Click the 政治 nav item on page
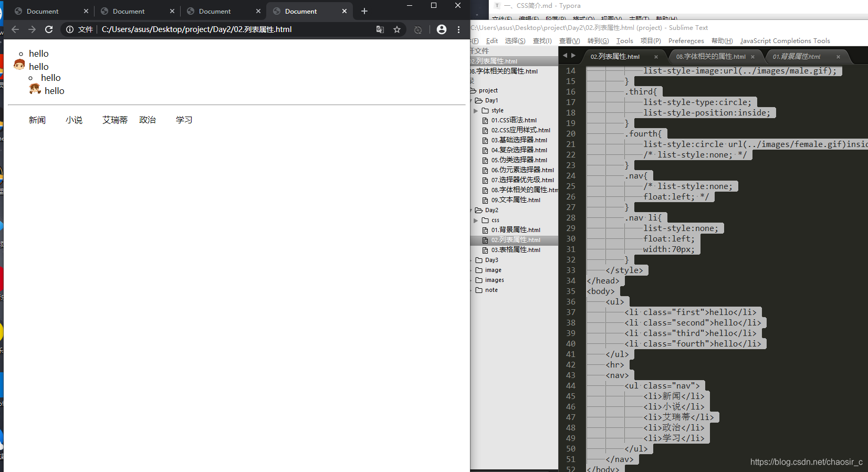868x472 pixels. coord(148,120)
